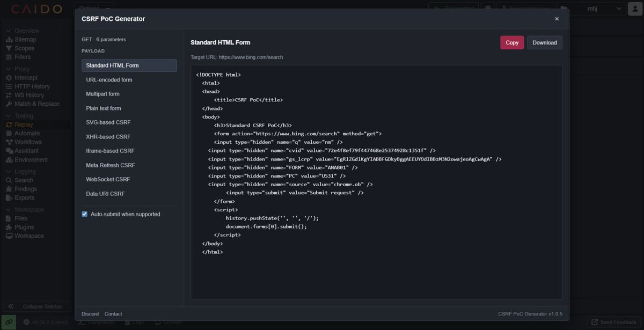Select Data URI CSRF payload
This screenshot has height=330, width=644.
[x=129, y=194]
